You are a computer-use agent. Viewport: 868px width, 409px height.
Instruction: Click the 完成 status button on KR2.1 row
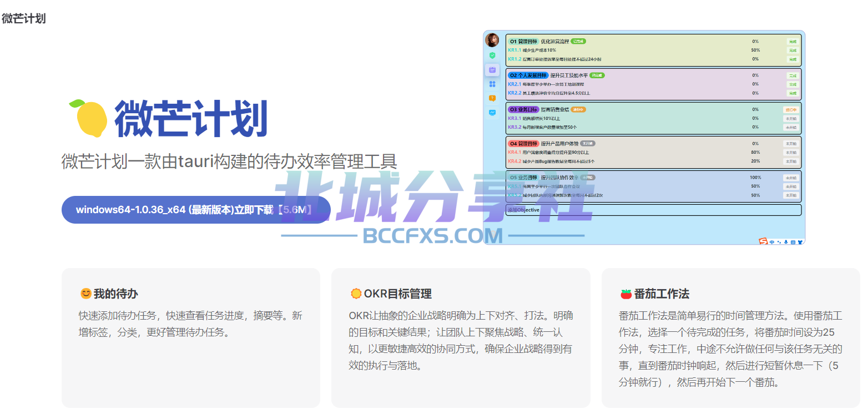point(793,85)
